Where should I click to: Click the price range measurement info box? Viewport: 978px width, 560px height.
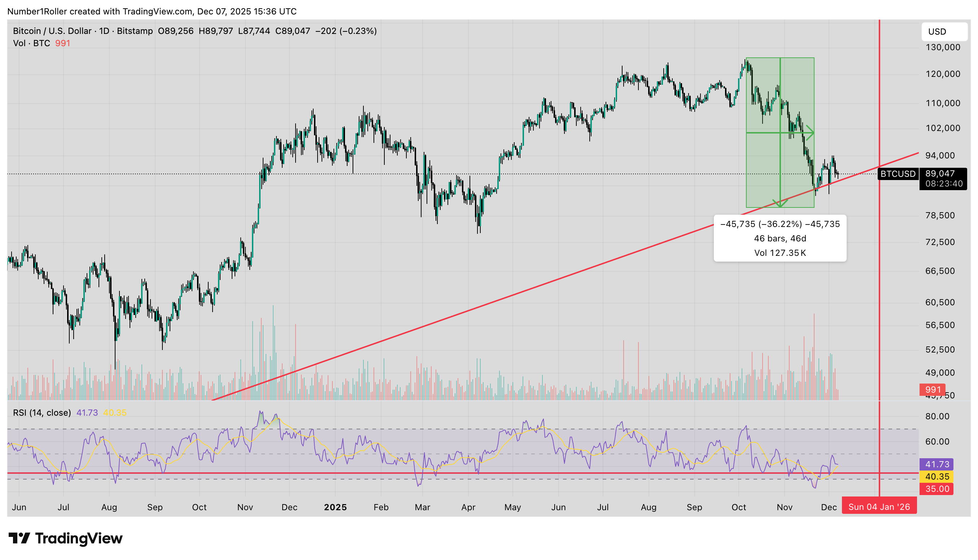[780, 239]
